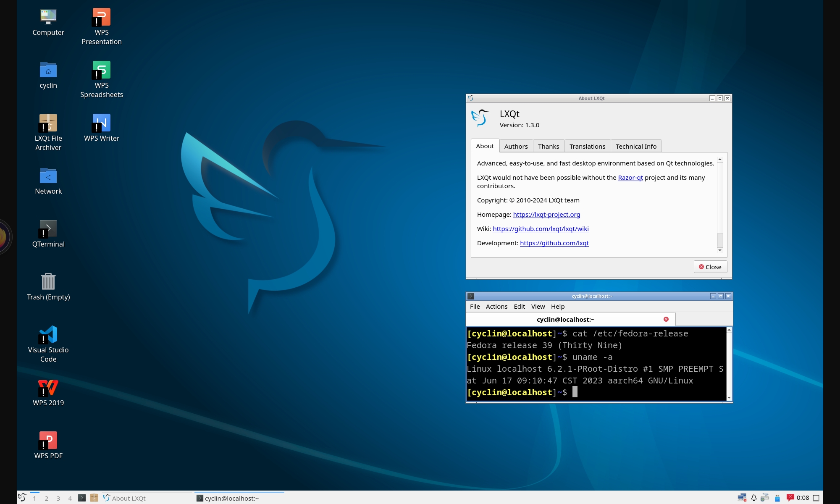Open the Razor-qt link
This screenshot has height=504, width=840.
[x=630, y=177]
